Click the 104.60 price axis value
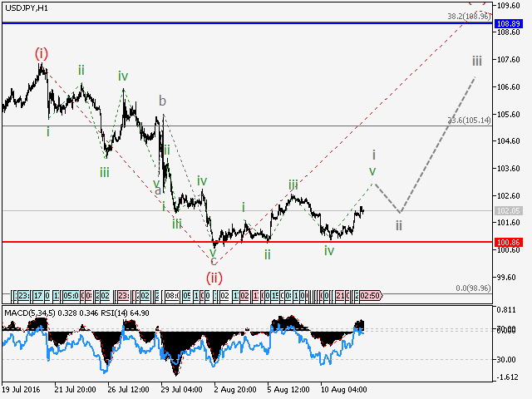532x399 pixels. pos(508,141)
